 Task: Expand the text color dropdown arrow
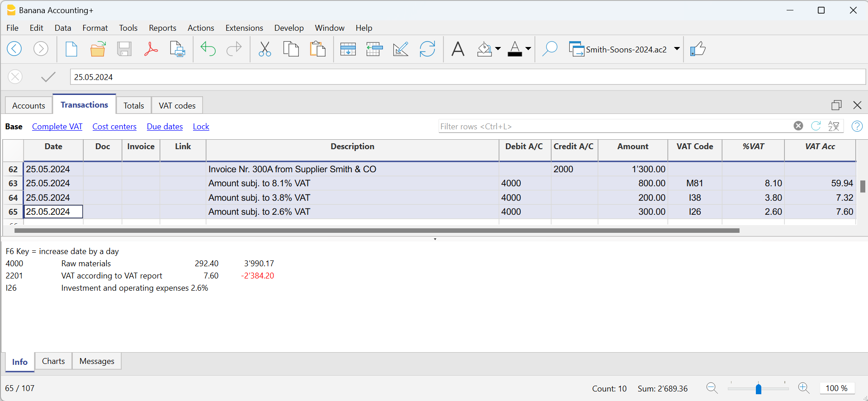528,49
